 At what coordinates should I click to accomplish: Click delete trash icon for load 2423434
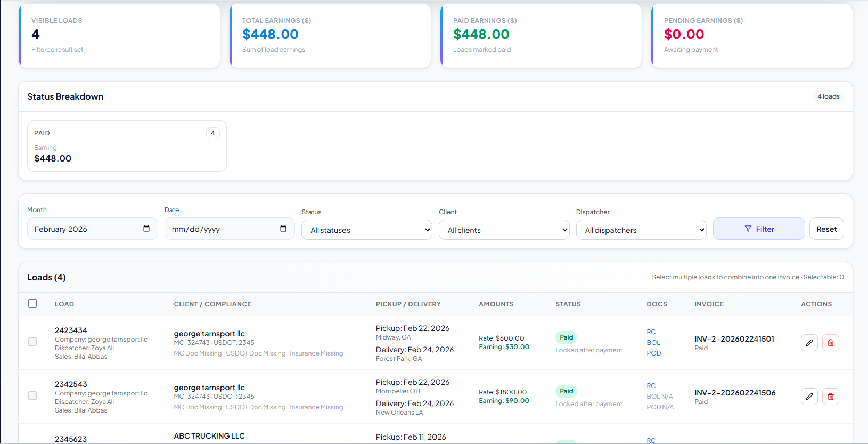(x=830, y=343)
